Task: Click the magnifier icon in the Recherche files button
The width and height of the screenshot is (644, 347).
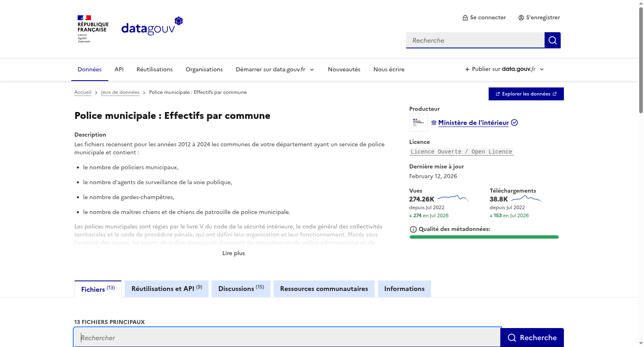Action: pyautogui.click(x=512, y=338)
